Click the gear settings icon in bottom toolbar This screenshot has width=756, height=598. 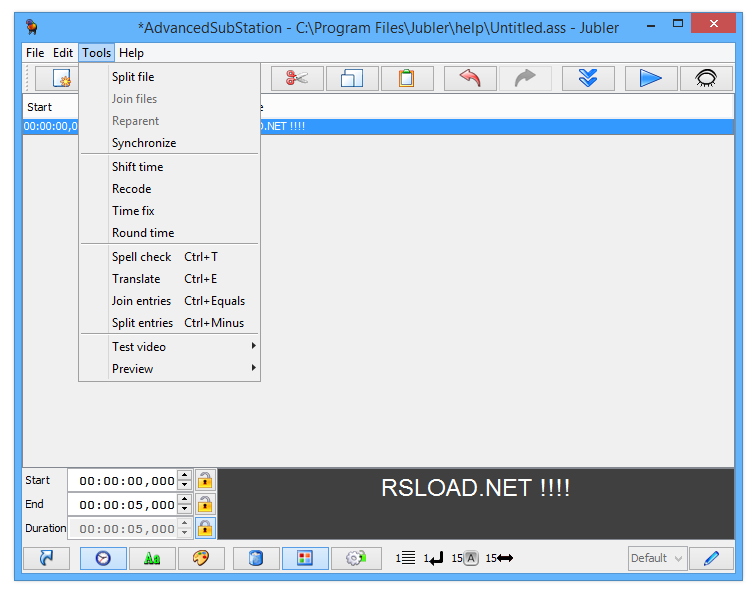[x=356, y=558]
